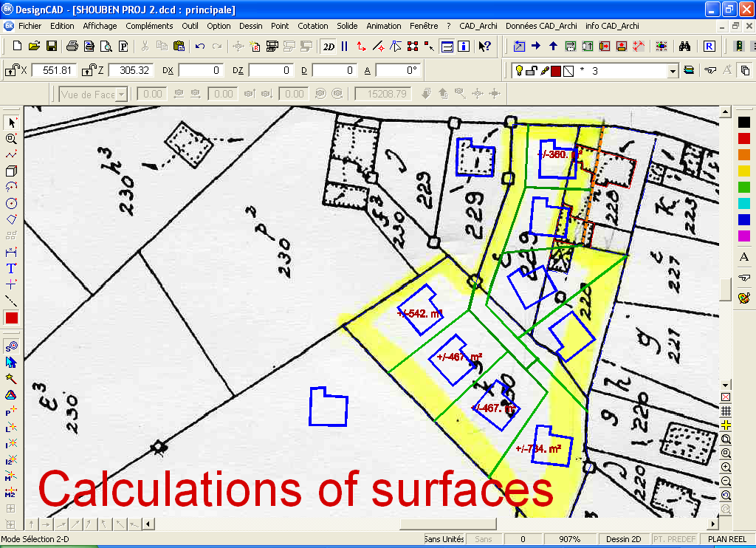Click the Undo arrow icon
The image size is (756, 548).
tap(200, 46)
